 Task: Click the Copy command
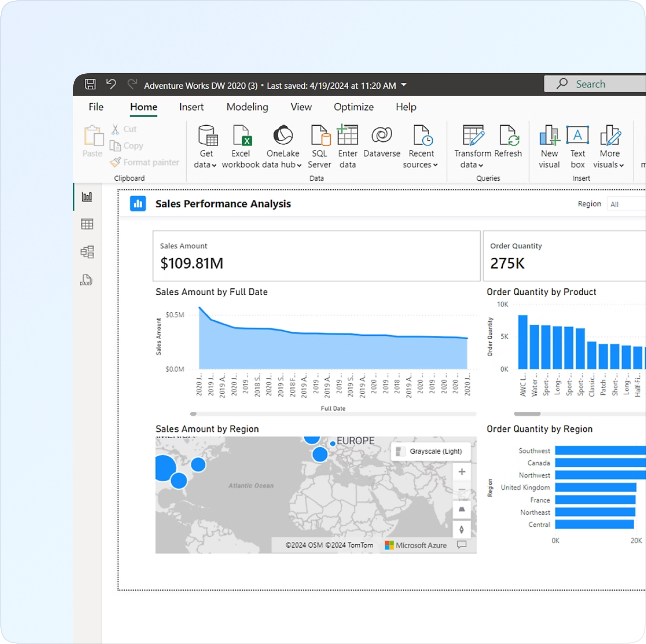click(126, 146)
